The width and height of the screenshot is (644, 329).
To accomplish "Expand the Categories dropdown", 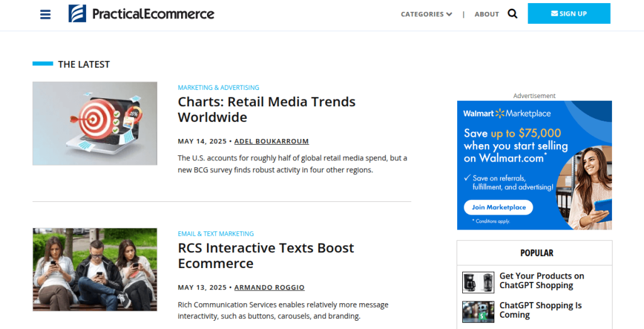I will [426, 14].
